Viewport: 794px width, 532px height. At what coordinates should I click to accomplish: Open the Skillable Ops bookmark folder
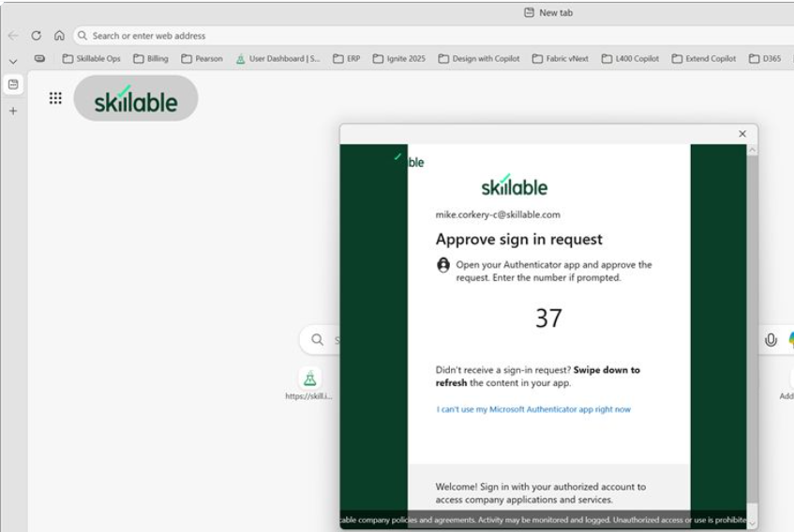91,59
